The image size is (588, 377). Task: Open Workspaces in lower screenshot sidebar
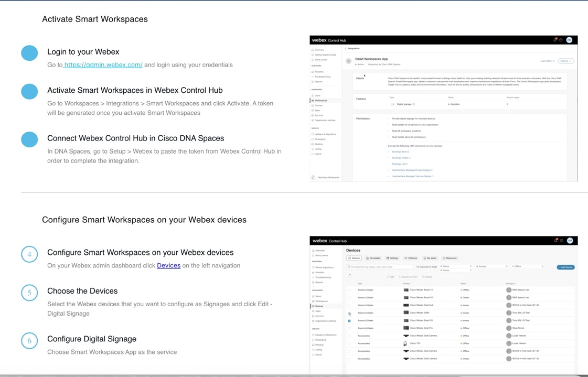point(320,301)
